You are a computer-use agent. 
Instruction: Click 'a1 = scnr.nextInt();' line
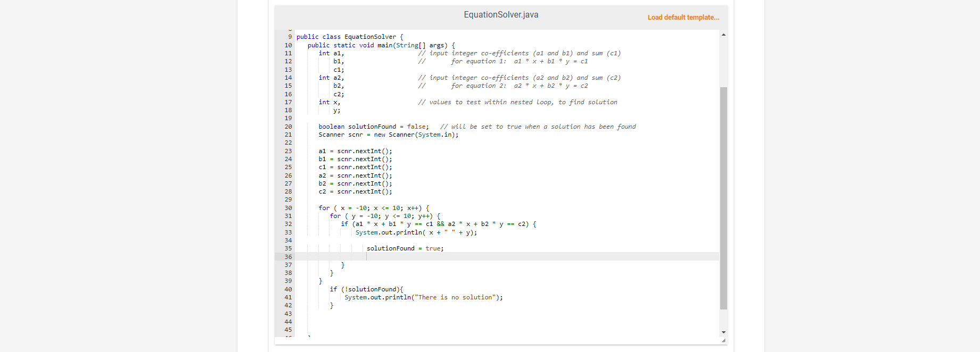pyautogui.click(x=356, y=151)
